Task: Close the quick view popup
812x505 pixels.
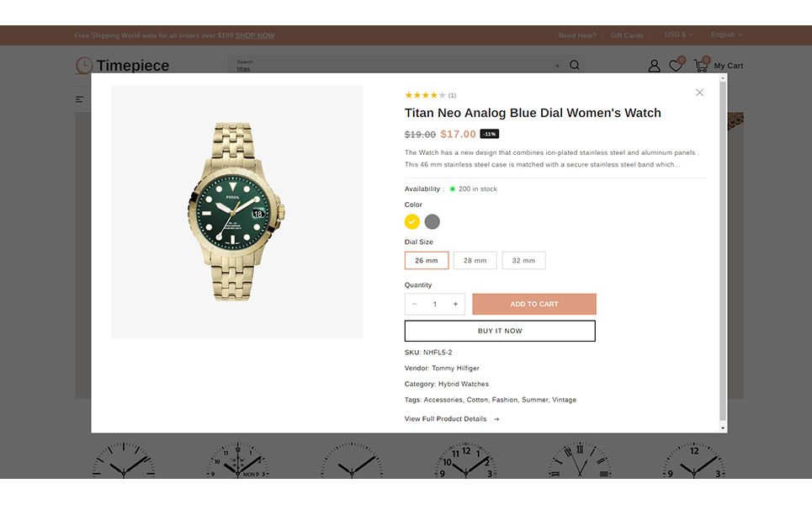Action: pyautogui.click(x=699, y=93)
